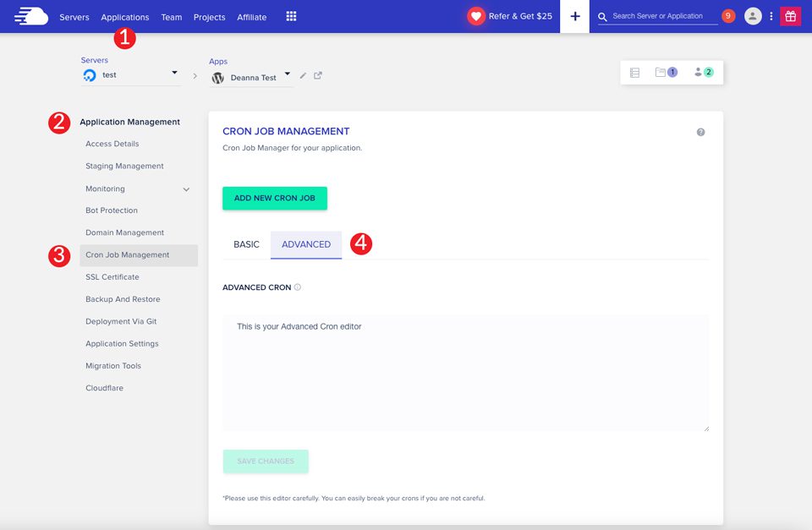The width and height of the screenshot is (812, 530).
Task: Click ADD NEW CRON JOB
Action: pyautogui.click(x=274, y=198)
